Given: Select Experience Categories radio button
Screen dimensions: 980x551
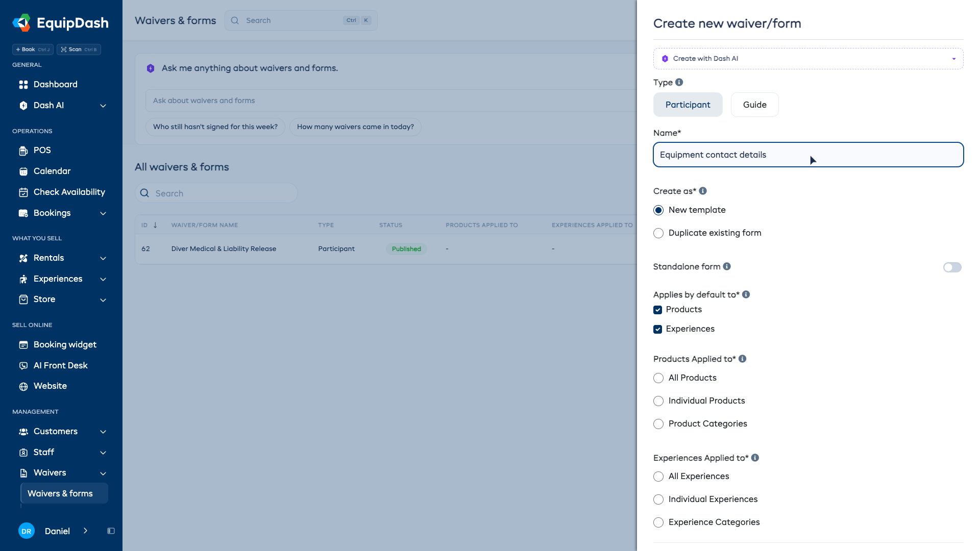Looking at the screenshot, I should coord(658,522).
